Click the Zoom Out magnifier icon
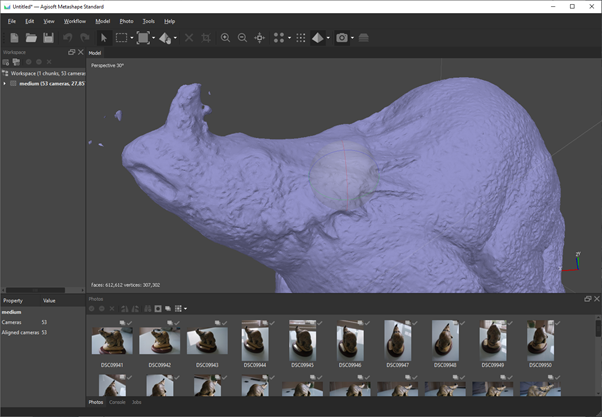Screen dimensions: 602x417 [242, 38]
